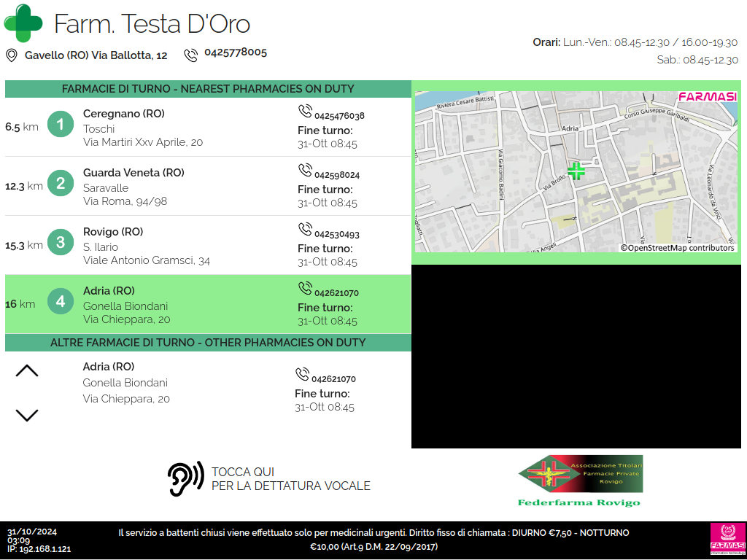Click the number 4 badge for Adria

click(61, 302)
